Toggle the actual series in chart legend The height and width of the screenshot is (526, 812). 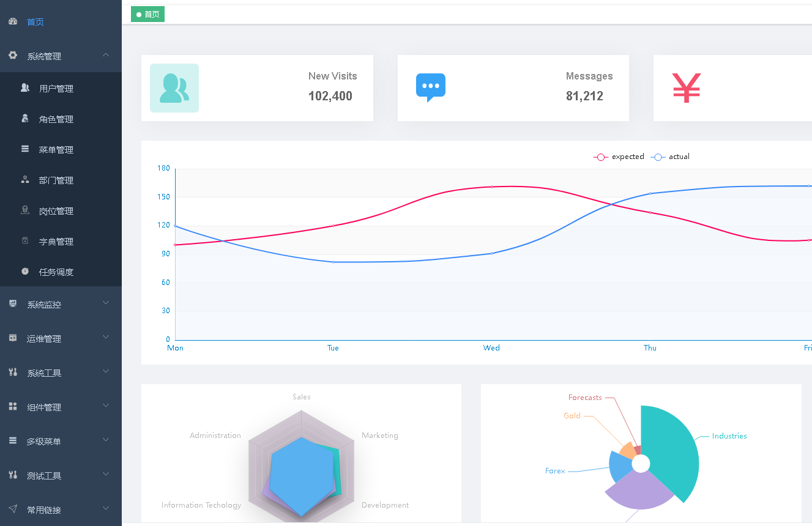click(670, 157)
